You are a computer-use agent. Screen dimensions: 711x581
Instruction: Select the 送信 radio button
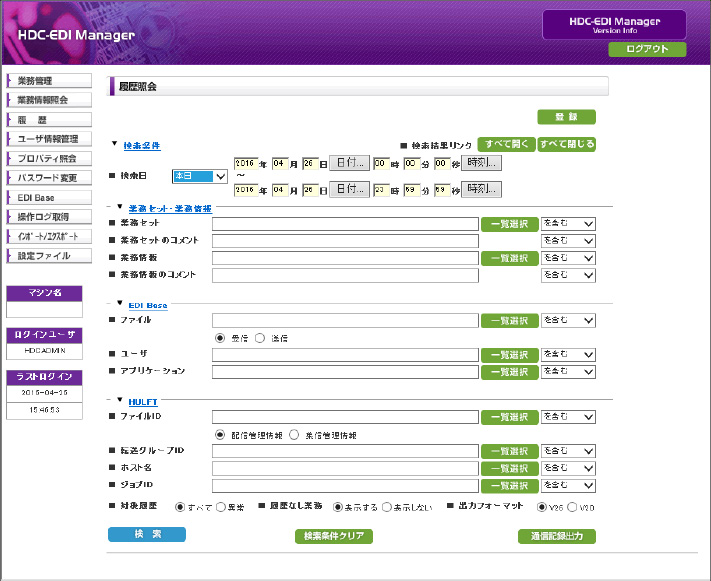pos(260,338)
